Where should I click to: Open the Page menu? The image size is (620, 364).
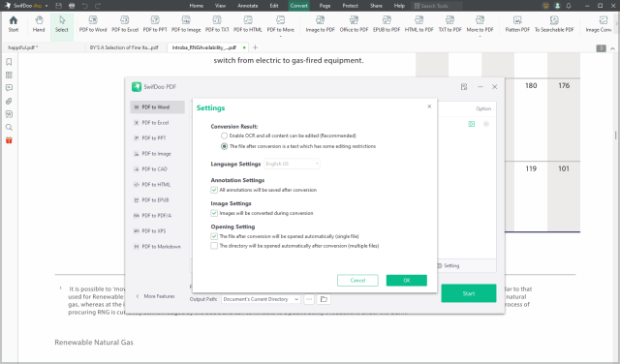coord(325,6)
